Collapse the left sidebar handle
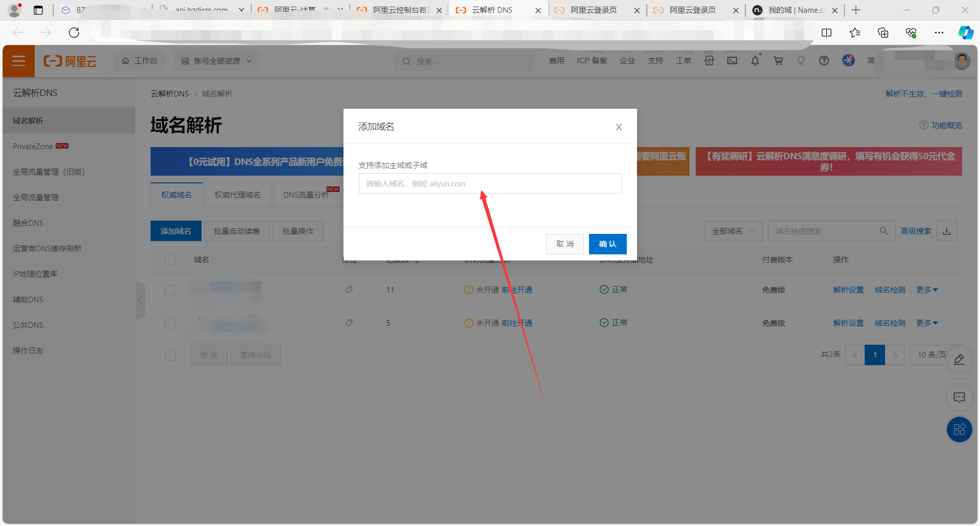The width and height of the screenshot is (980, 526). tap(140, 300)
